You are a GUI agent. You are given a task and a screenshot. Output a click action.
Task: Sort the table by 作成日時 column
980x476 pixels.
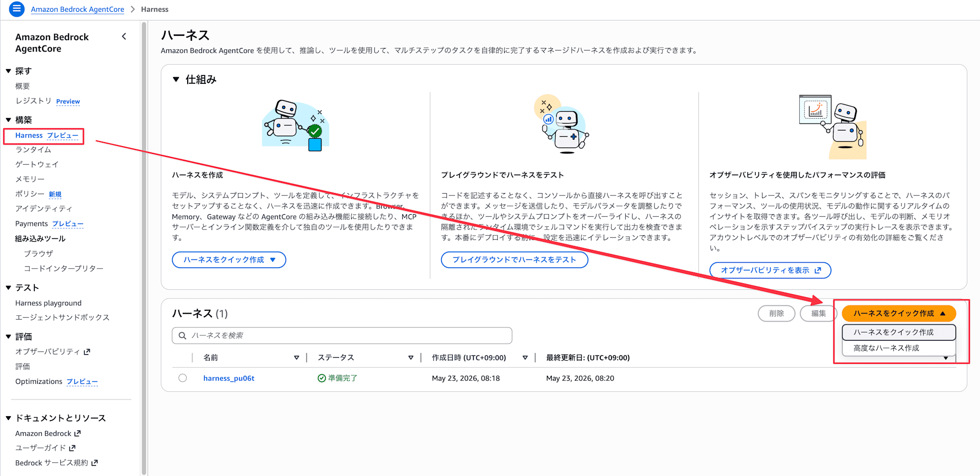(x=525, y=358)
